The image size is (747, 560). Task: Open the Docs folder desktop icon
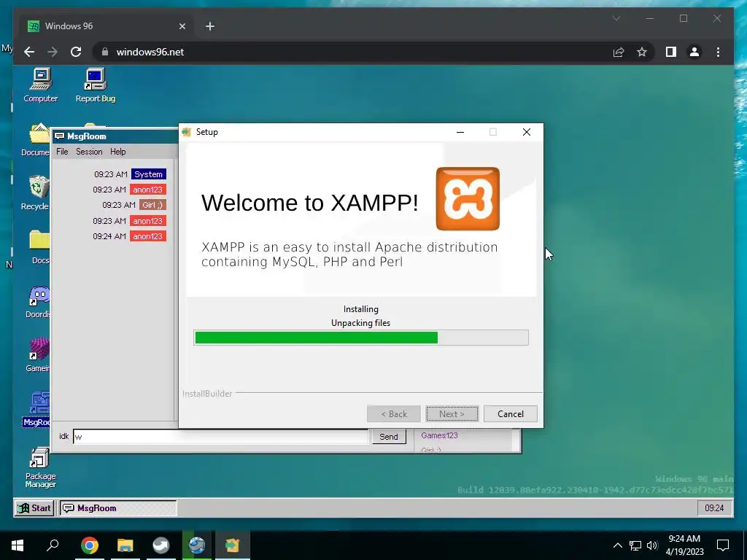39,246
